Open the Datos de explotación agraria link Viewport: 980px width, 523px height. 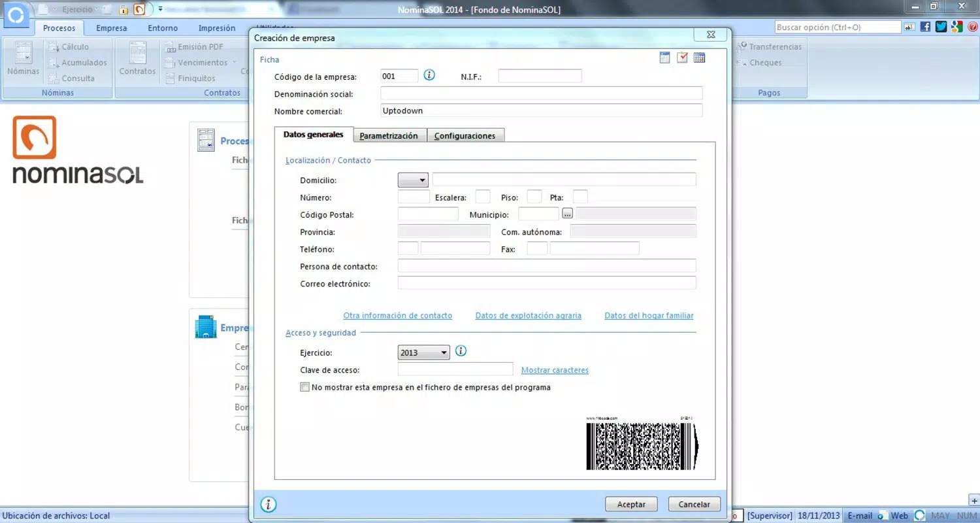(x=528, y=316)
